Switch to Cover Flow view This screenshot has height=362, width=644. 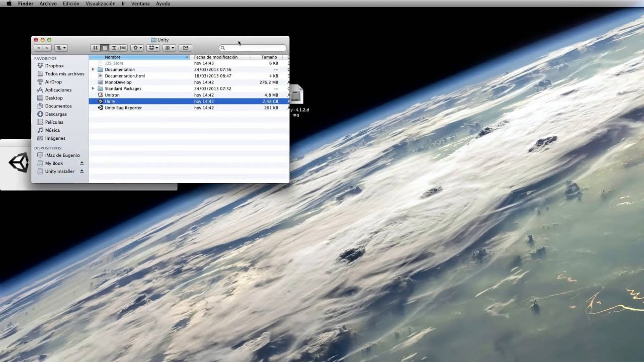click(x=123, y=48)
